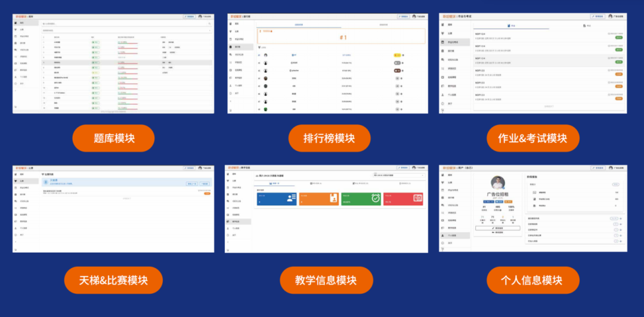Open the leaderboard screenshot thumbnail
The image size is (644, 317).
pyautogui.click(x=327, y=63)
